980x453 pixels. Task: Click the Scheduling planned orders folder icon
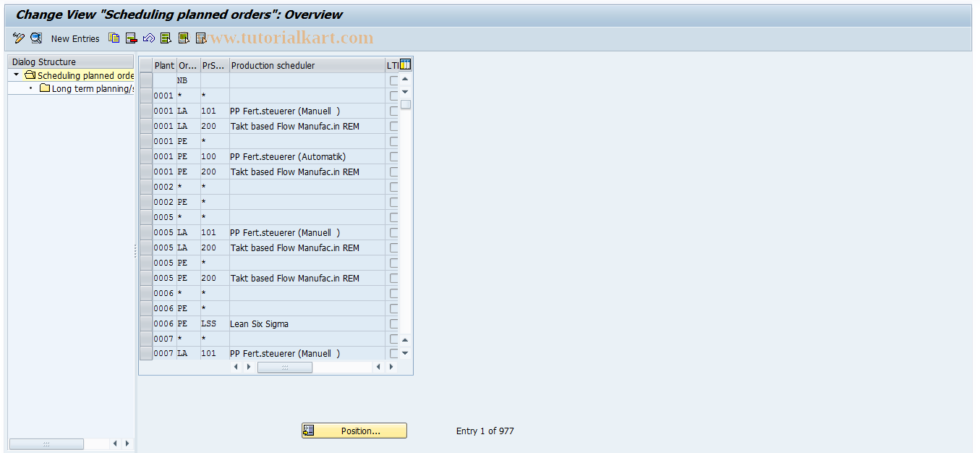[30, 75]
